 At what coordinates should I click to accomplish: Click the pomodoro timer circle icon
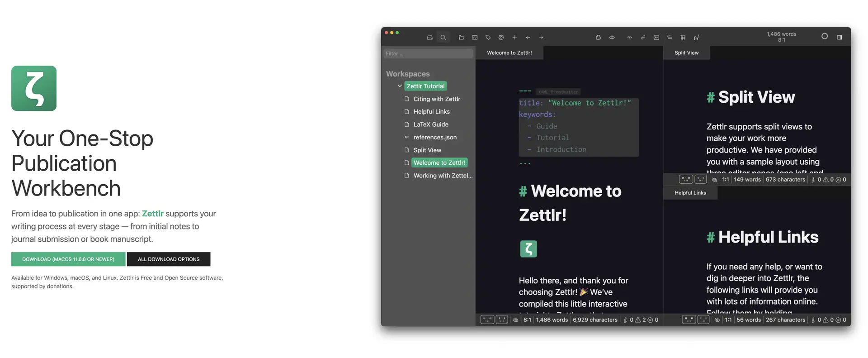(825, 36)
